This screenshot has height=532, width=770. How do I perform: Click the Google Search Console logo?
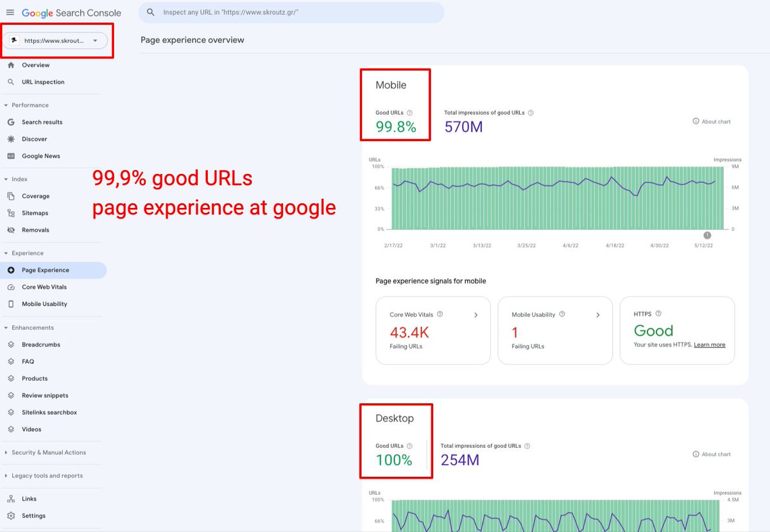[x=71, y=13]
